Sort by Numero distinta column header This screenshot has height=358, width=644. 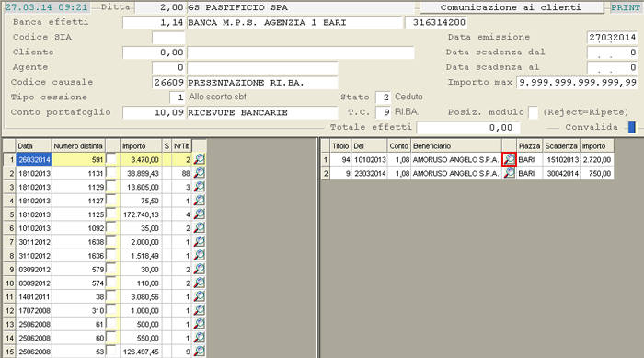(x=78, y=146)
